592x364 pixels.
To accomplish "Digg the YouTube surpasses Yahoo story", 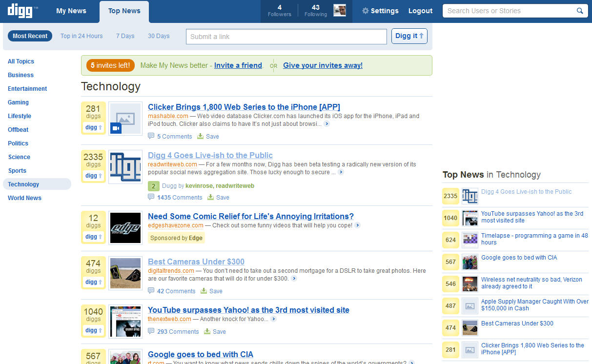I will pos(93,330).
